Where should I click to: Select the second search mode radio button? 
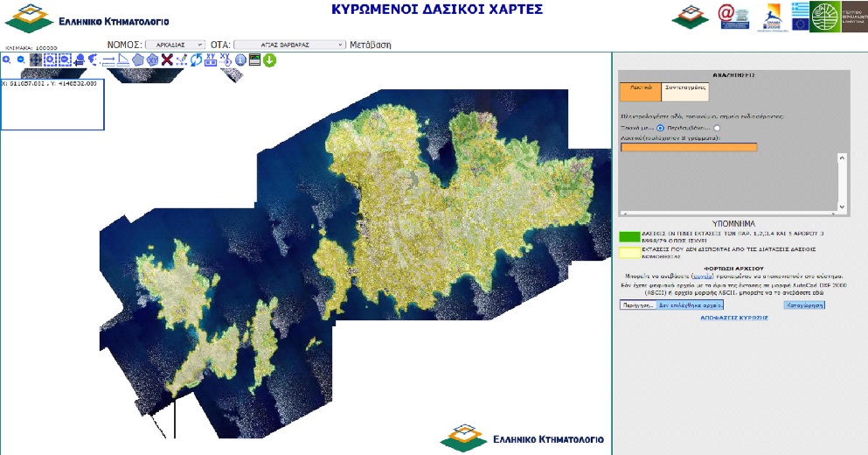tap(717, 129)
